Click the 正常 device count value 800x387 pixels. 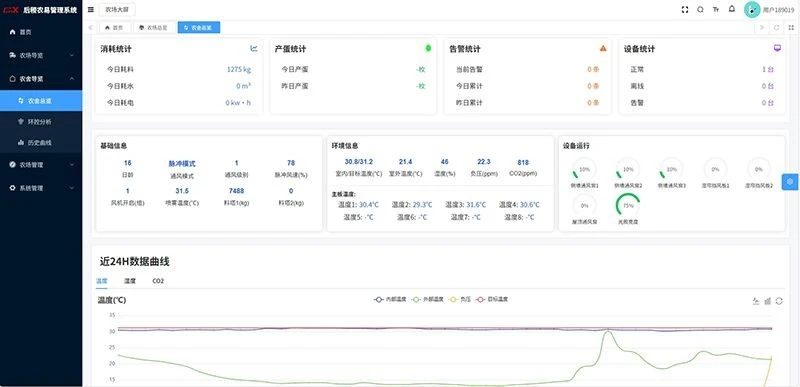coord(768,69)
